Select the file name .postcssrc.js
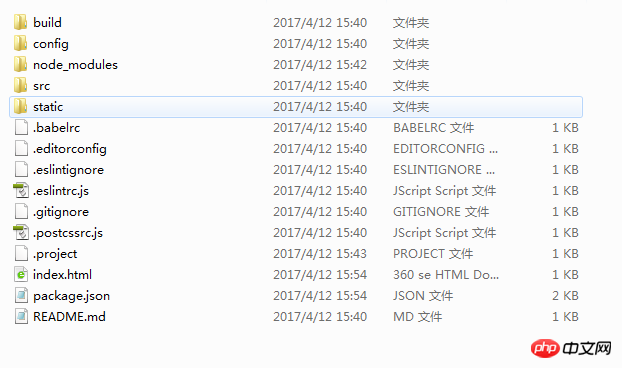The height and width of the screenshot is (368, 622). pos(68,233)
